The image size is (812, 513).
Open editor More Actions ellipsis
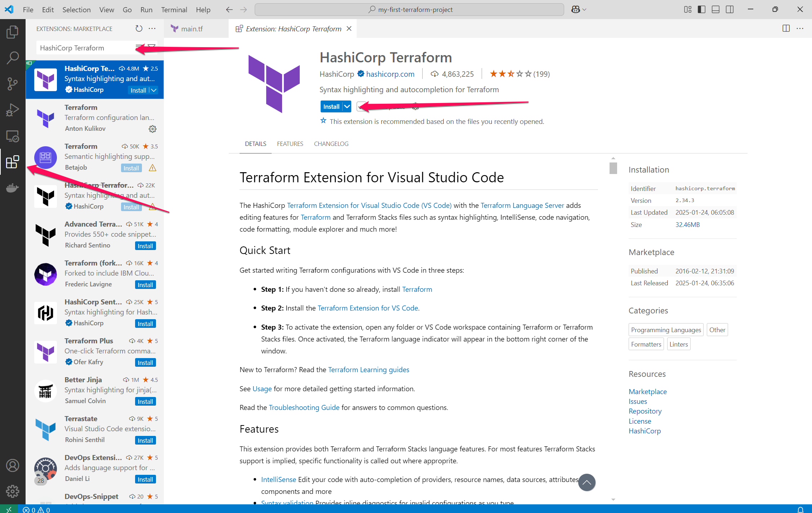coord(800,28)
